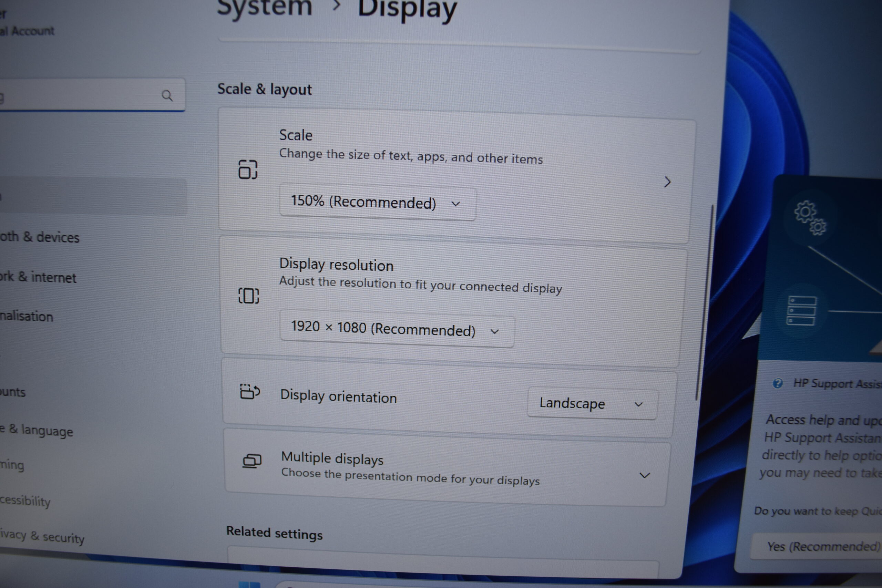882x588 pixels.
Task: Open Gaming in sidebar
Action: point(12,465)
